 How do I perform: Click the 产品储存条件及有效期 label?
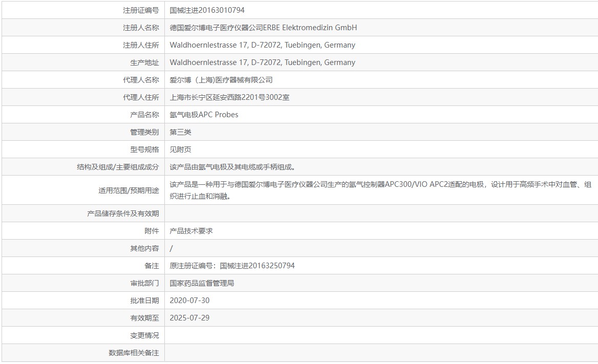tap(123, 213)
